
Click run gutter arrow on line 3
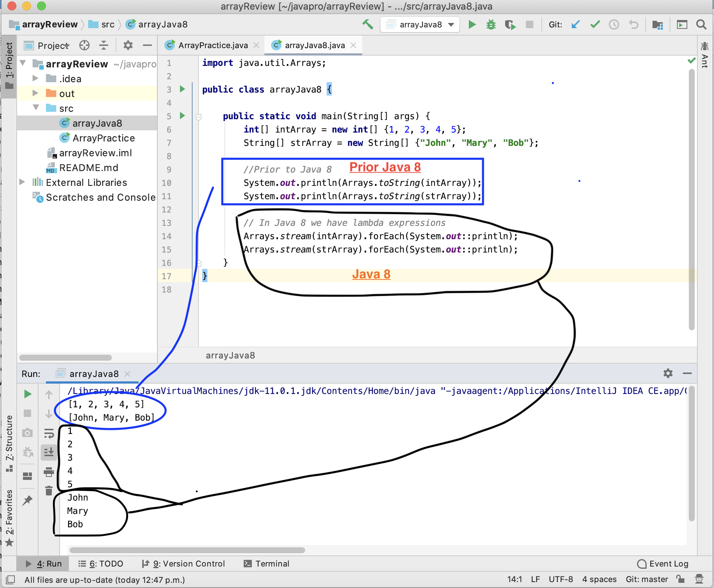coord(182,89)
